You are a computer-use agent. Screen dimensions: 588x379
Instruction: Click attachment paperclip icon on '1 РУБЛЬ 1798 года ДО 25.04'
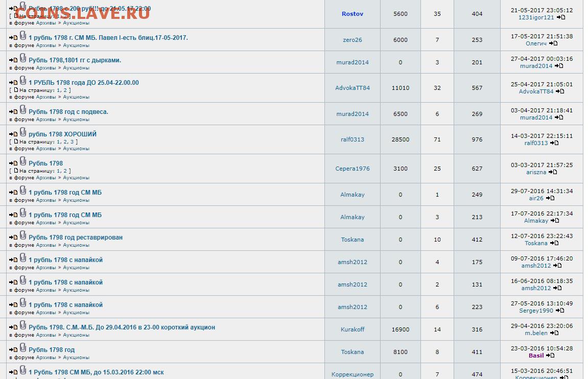coord(23,81)
